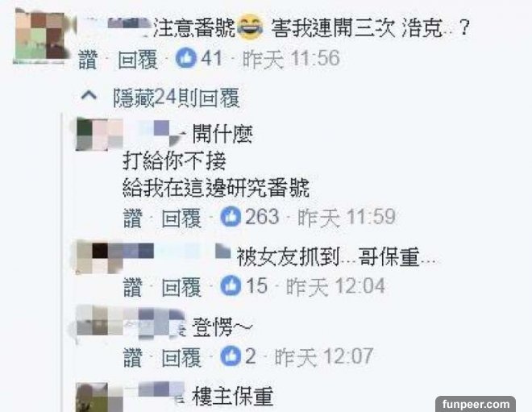Open the top commenter's profile picture
The image size is (532, 412).
click(x=40, y=36)
